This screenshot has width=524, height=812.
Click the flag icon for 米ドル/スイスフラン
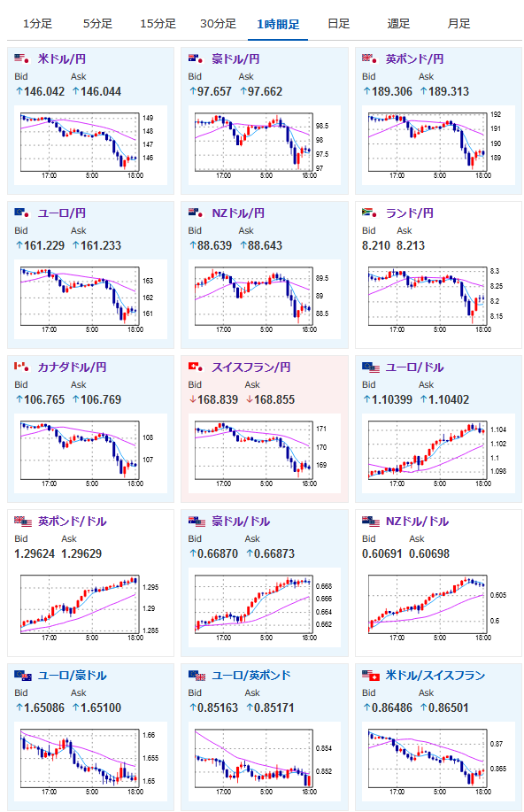pyautogui.click(x=371, y=676)
